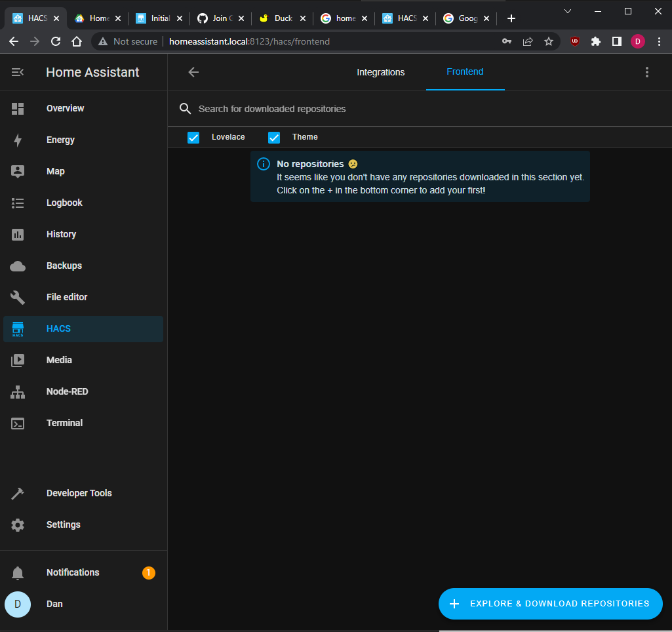Uncheck the Theme filter checkbox
The height and width of the screenshot is (632, 672).
(x=274, y=138)
